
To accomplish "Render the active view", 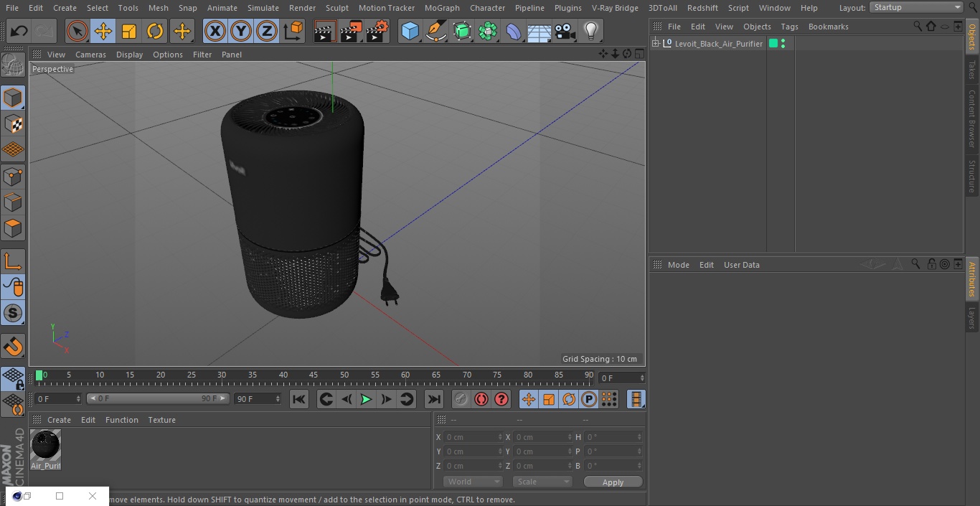I will (x=325, y=31).
